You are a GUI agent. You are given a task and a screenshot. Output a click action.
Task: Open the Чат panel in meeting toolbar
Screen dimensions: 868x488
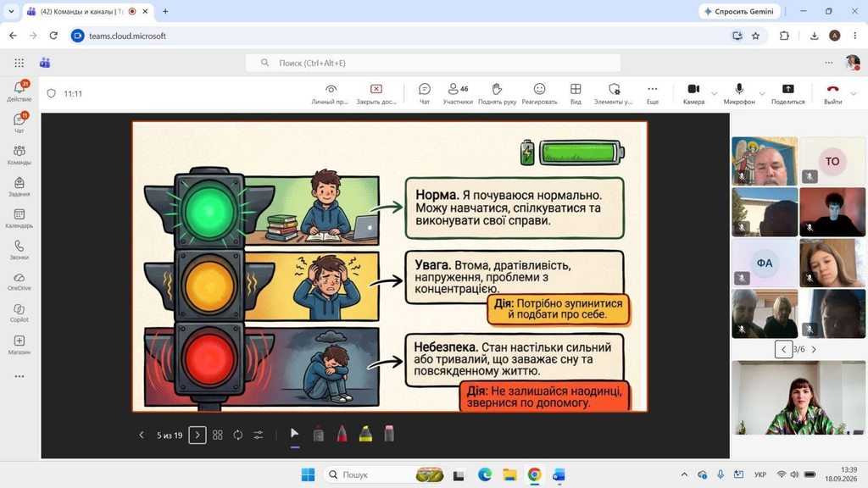click(x=425, y=93)
